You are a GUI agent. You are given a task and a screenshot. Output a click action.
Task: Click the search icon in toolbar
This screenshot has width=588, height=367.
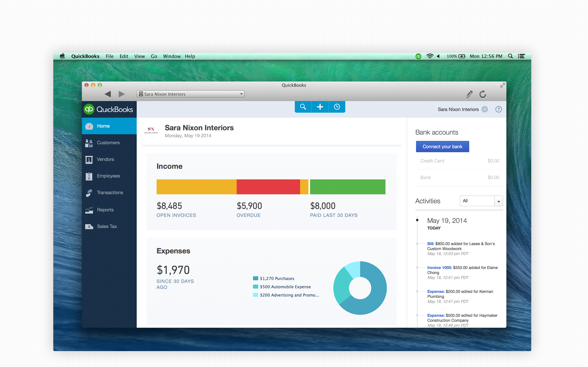click(303, 107)
